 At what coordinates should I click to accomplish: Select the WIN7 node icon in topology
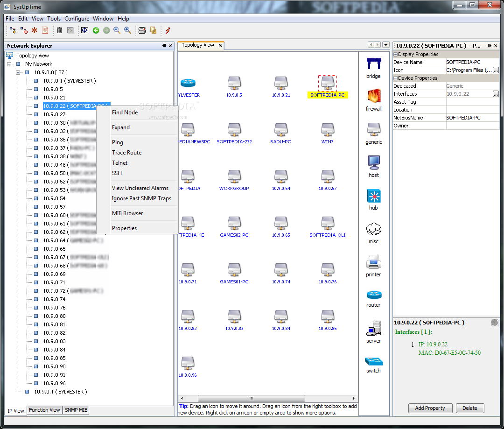328,130
